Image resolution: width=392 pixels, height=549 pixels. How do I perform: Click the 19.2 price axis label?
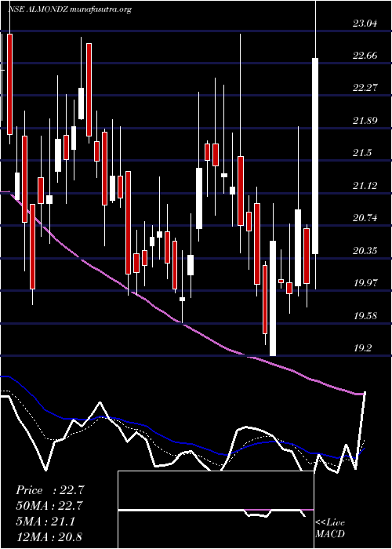362,348
